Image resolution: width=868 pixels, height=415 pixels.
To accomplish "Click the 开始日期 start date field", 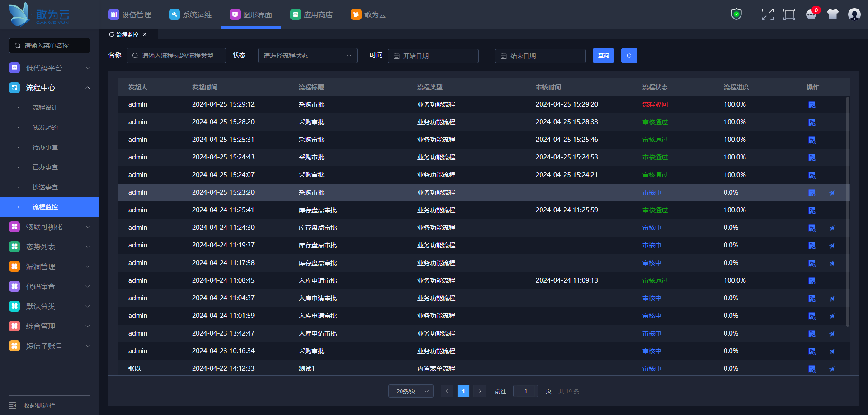I will [x=433, y=56].
